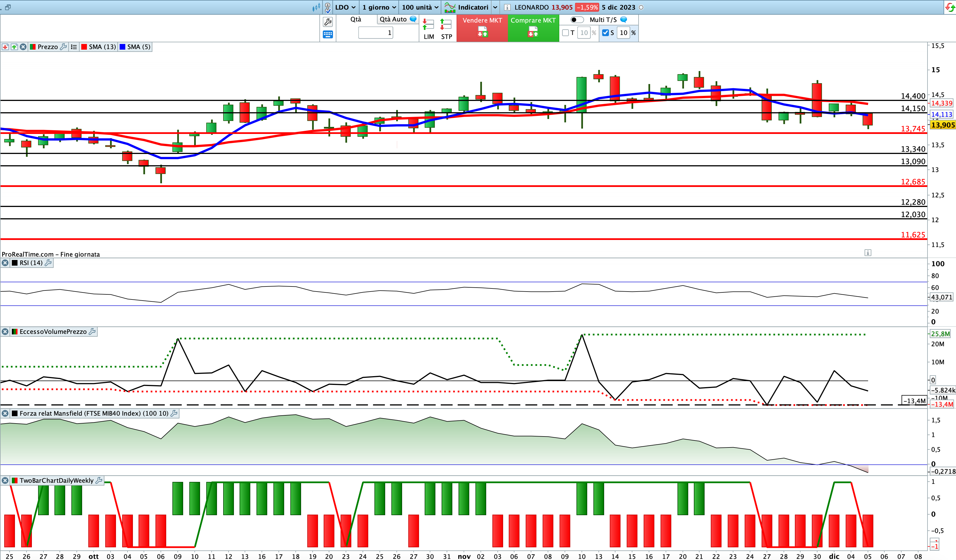The image size is (956, 560).
Task: Open RSI (14) settings wrench
Action: (x=48, y=263)
